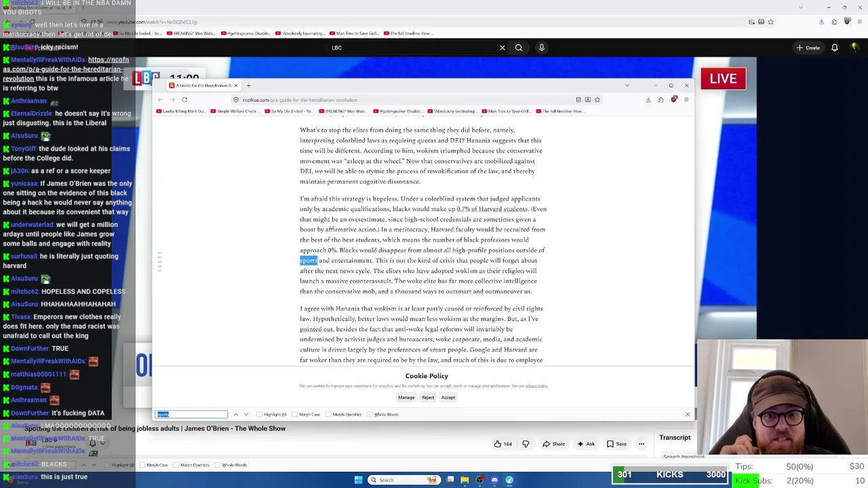Open 'So My Life Ended' bookmark in front window

(289, 111)
